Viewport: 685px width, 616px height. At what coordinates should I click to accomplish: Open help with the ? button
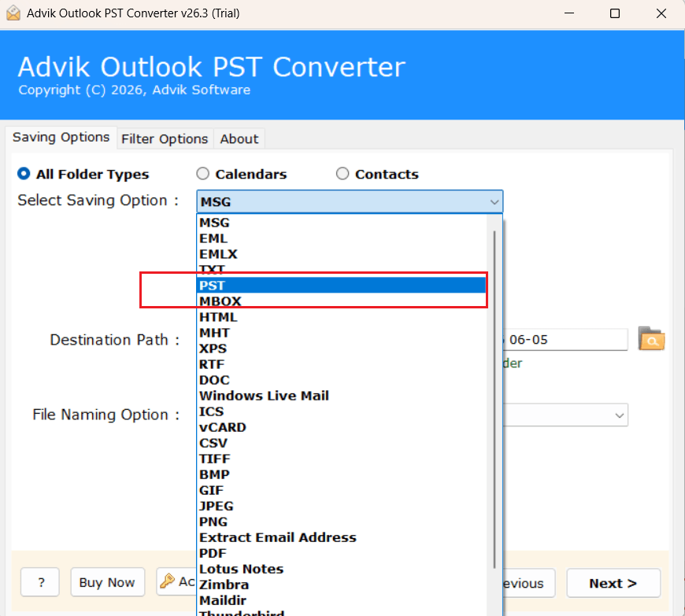(39, 582)
